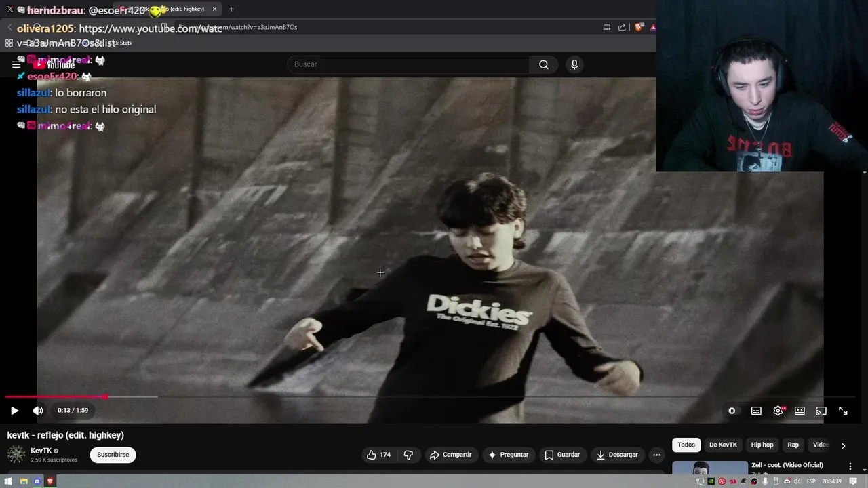Image resolution: width=868 pixels, height=488 pixels.
Task: Open Brave browser from the taskbar
Action: point(50,481)
